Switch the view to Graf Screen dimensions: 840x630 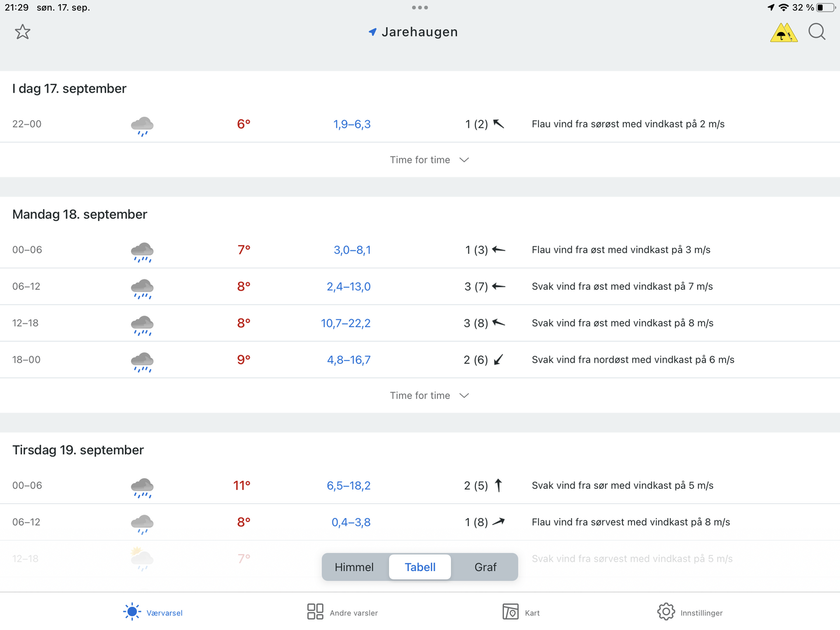(485, 567)
